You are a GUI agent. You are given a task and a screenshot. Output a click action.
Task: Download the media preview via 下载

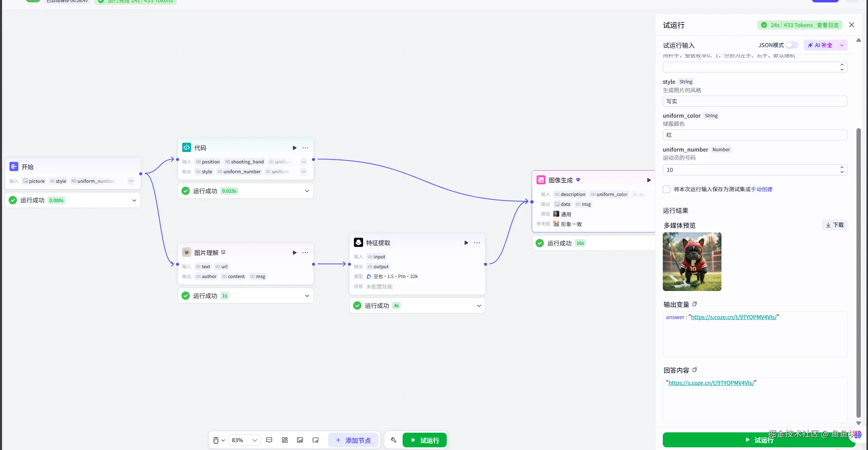tap(835, 225)
